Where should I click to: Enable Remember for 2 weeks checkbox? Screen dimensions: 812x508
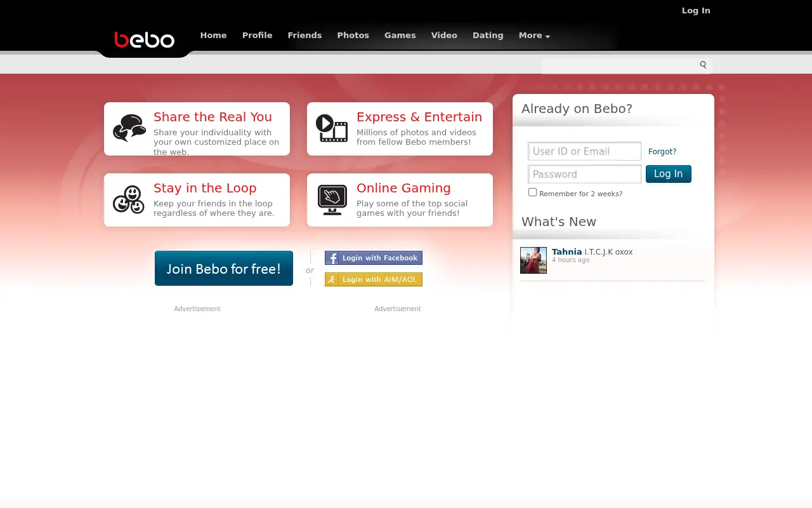(532, 192)
